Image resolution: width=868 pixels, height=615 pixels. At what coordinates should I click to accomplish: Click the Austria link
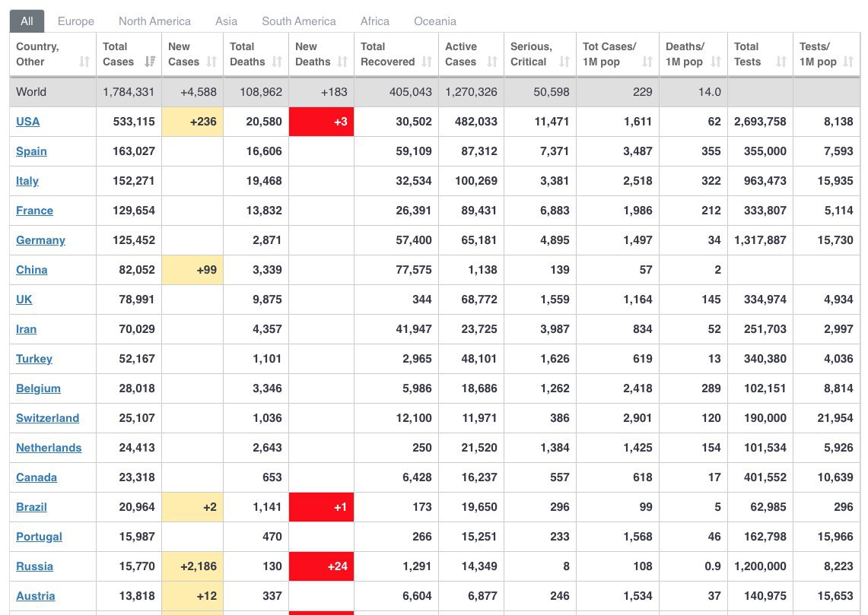click(36, 596)
